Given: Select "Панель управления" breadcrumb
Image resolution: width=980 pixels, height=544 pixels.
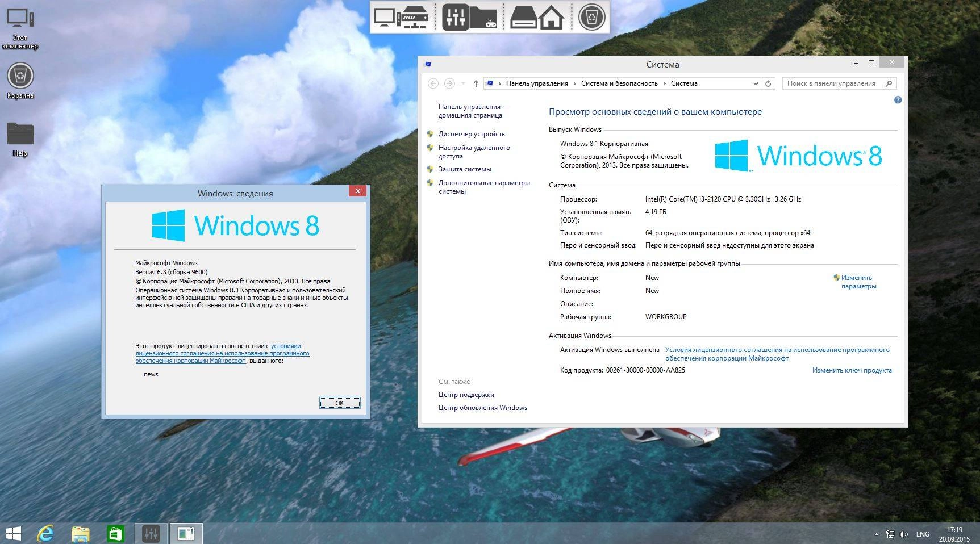Looking at the screenshot, I should pyautogui.click(x=537, y=83).
